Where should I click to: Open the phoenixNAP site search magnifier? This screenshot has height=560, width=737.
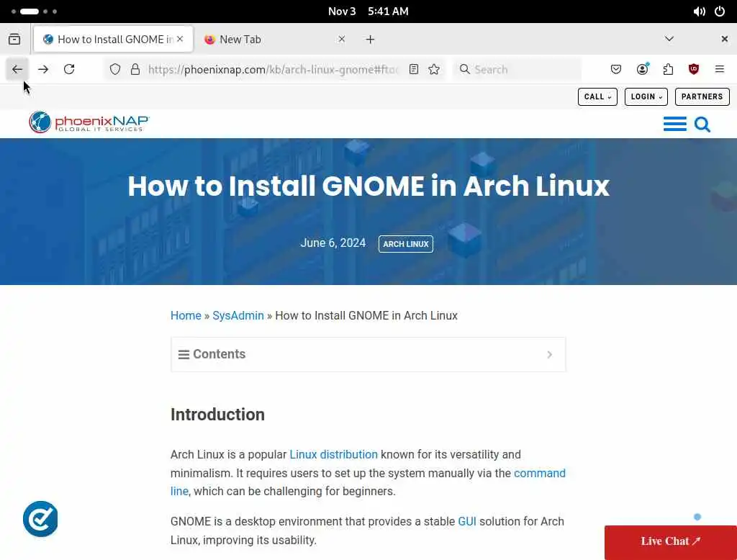click(702, 125)
